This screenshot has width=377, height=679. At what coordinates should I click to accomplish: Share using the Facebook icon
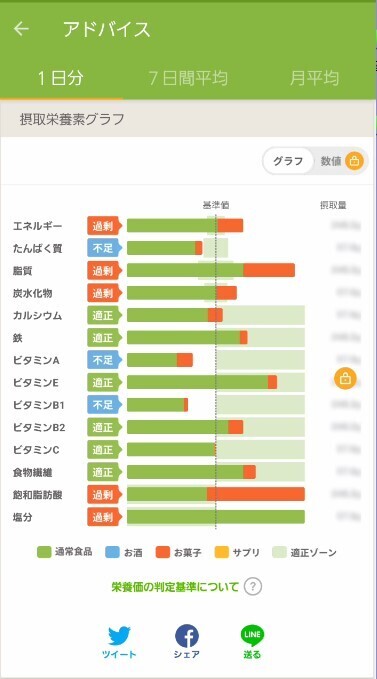click(x=187, y=636)
